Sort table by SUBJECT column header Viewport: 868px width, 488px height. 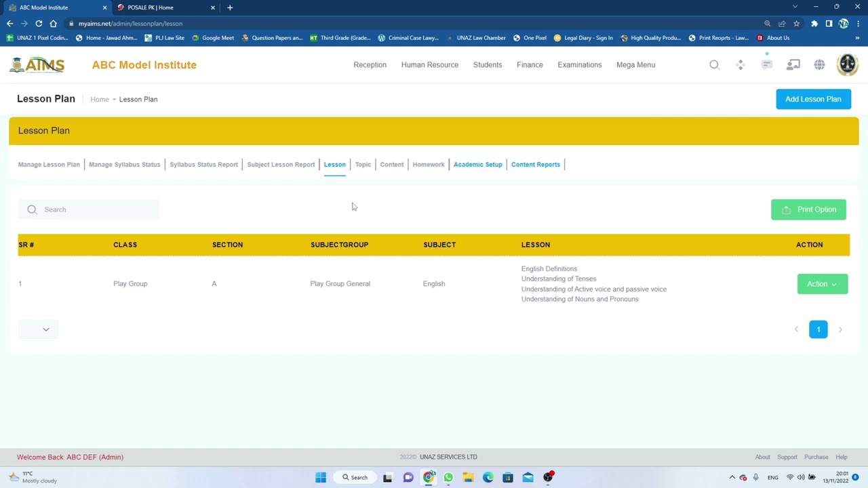click(x=439, y=245)
